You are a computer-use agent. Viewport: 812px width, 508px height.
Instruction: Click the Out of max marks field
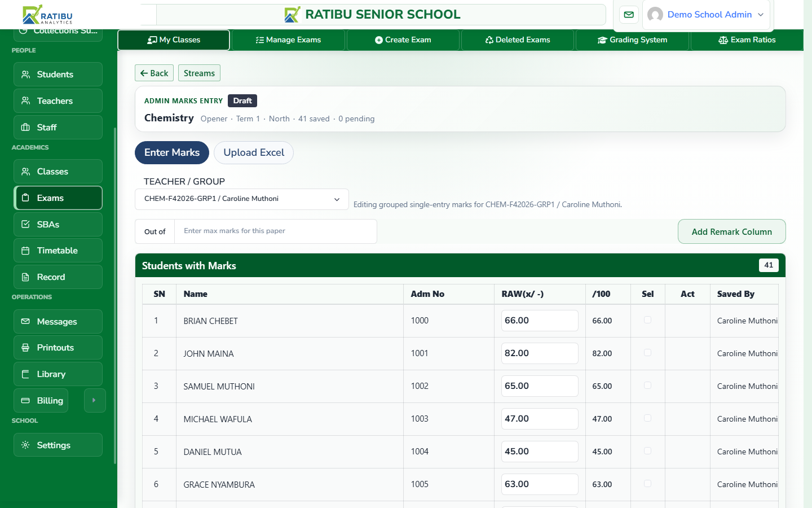276,231
